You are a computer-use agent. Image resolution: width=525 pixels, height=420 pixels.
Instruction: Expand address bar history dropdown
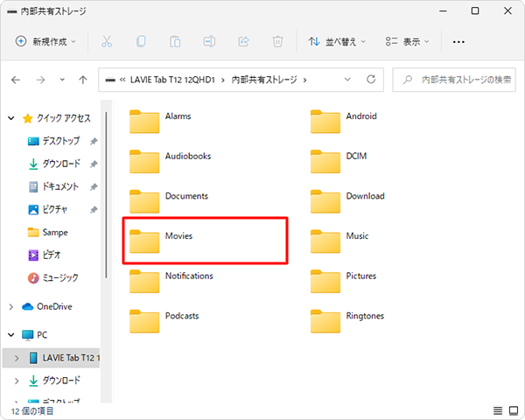tap(347, 80)
